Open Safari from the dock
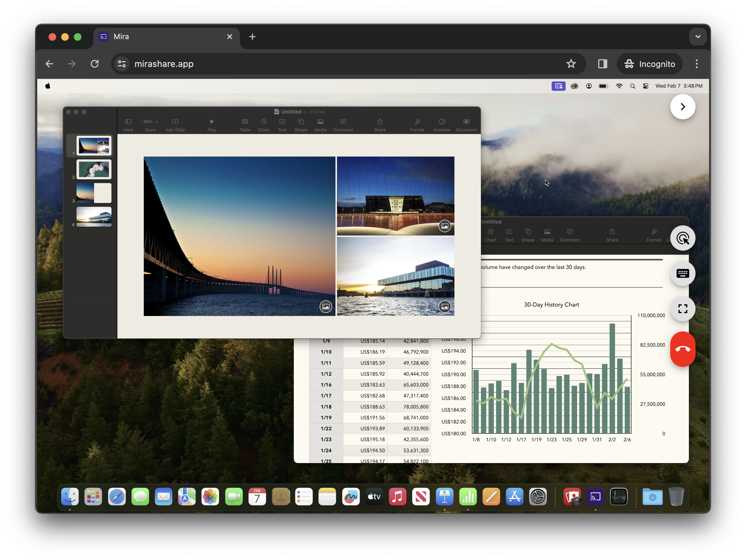 (x=117, y=497)
